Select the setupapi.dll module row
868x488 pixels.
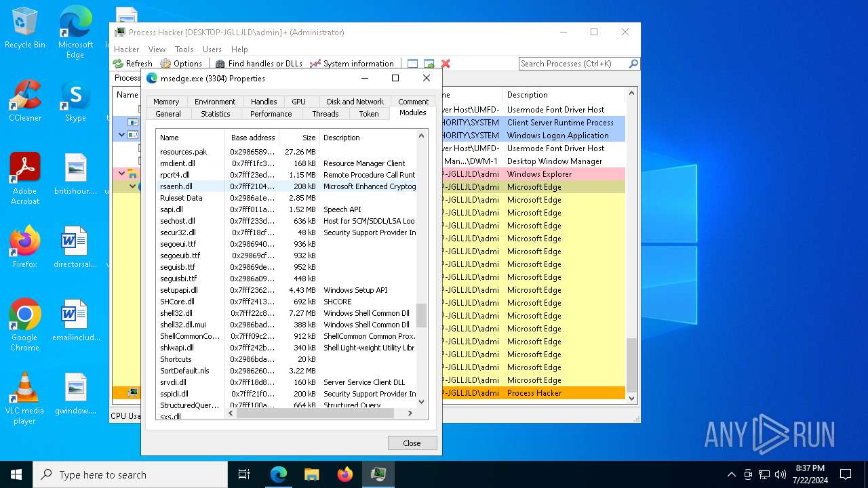pos(286,290)
